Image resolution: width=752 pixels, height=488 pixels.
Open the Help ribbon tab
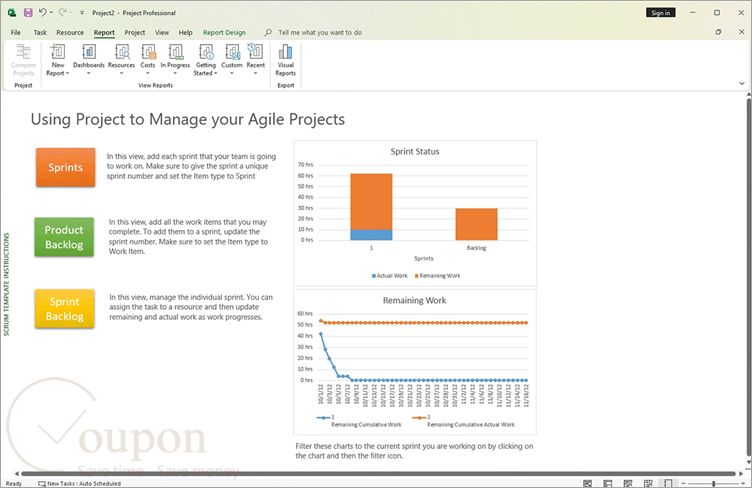click(x=186, y=33)
